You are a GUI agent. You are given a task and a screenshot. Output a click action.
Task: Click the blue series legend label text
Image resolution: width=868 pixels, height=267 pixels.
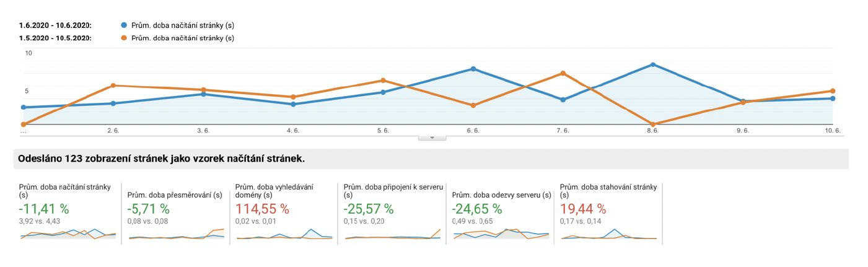[x=183, y=25]
